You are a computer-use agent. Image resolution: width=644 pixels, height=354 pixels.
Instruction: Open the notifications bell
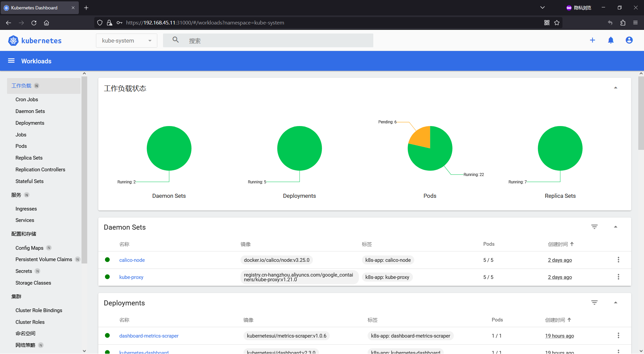(611, 40)
